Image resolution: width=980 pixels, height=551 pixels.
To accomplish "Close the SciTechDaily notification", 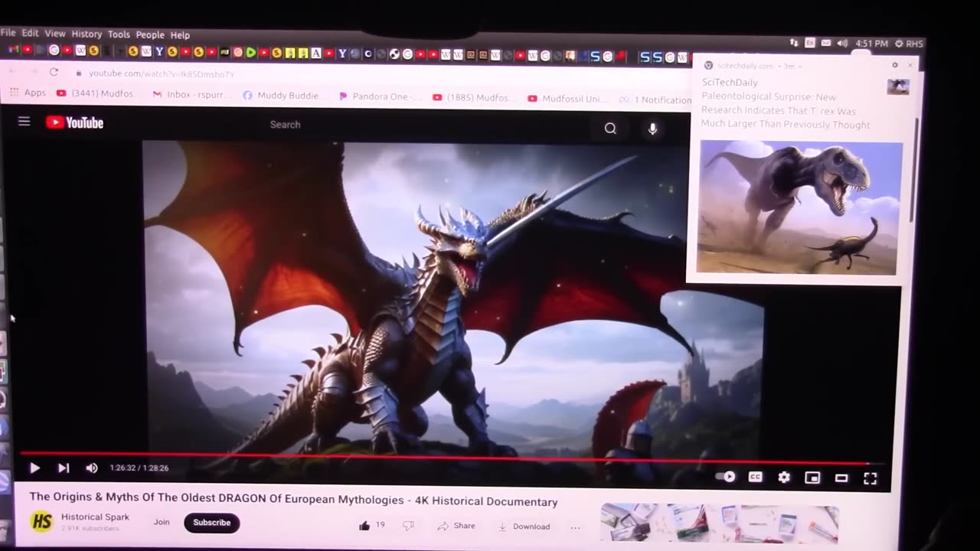I will pos(910,65).
